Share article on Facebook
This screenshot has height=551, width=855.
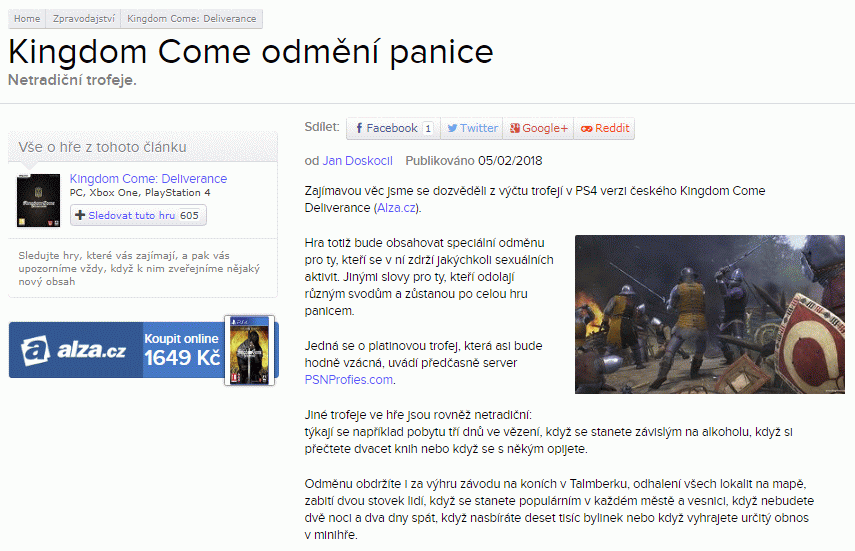[x=393, y=128]
